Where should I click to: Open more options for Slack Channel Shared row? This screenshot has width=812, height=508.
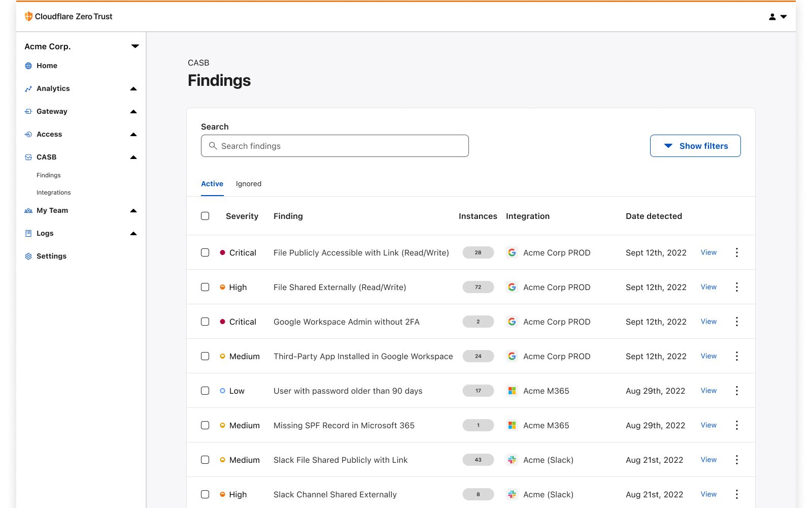coord(737,494)
